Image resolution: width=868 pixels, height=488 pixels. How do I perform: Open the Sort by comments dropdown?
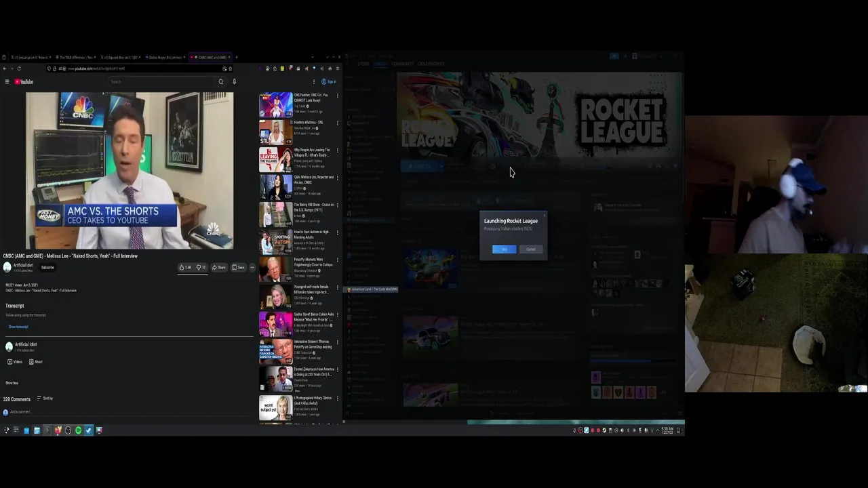(x=45, y=399)
